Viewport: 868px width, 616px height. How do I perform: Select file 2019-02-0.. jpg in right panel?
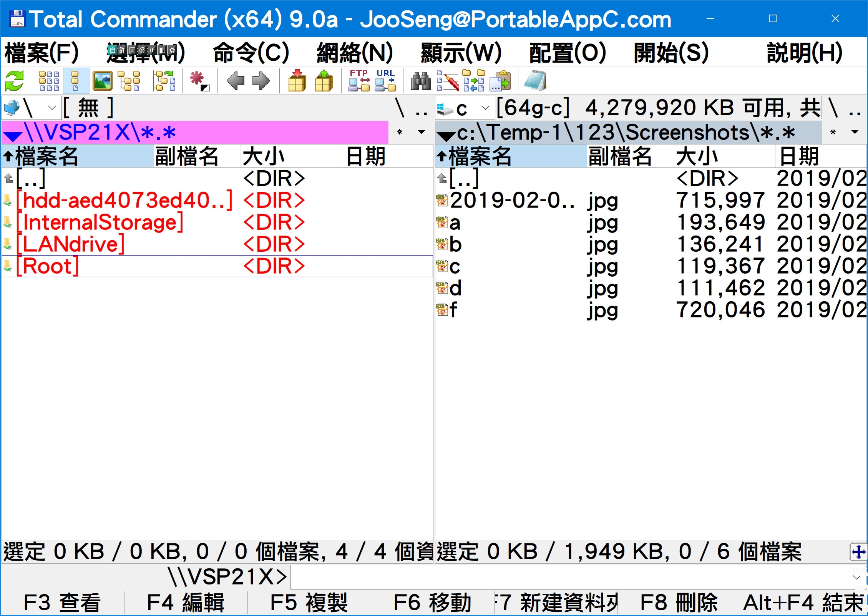[x=651, y=200]
